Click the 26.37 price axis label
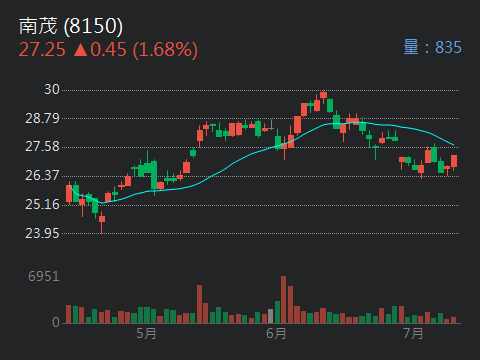480x360 pixels. pos(42,175)
